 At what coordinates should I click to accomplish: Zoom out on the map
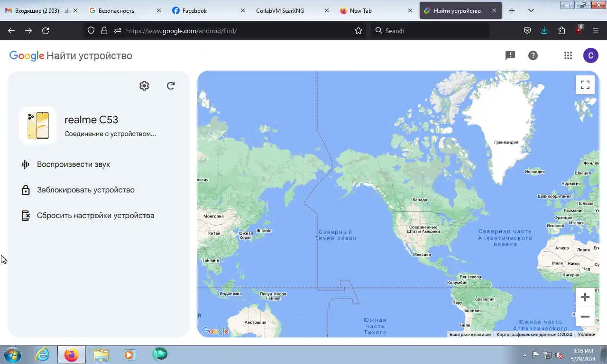[585, 317]
